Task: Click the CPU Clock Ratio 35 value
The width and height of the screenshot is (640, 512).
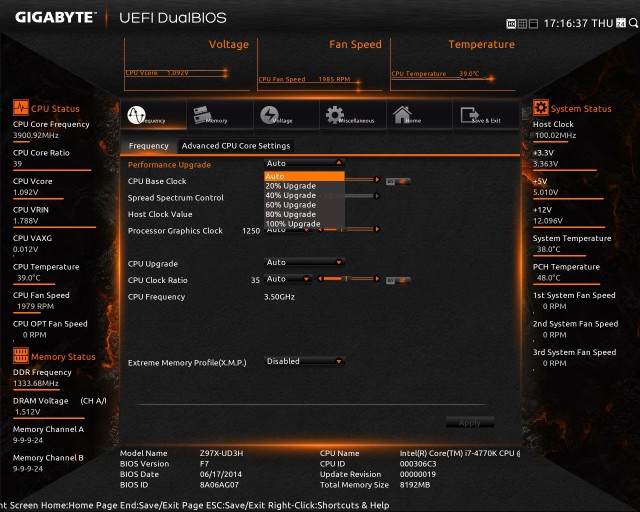Action: point(255,280)
